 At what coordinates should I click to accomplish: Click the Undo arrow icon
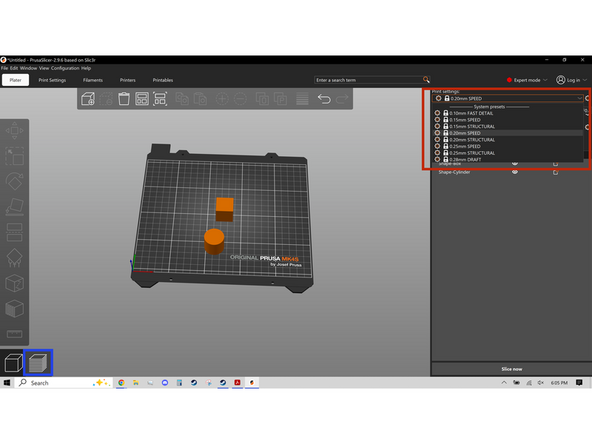point(324,99)
